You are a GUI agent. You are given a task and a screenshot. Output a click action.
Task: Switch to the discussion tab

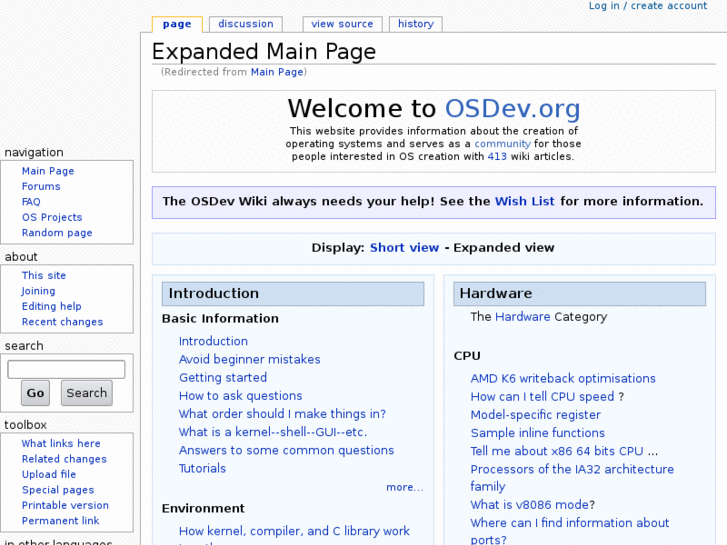click(246, 24)
